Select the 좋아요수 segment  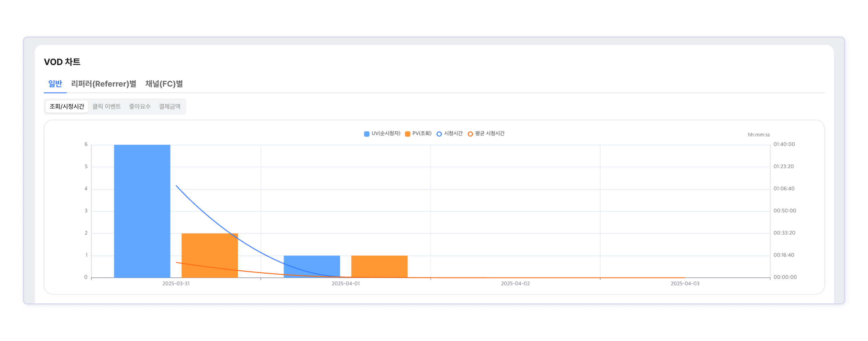coord(140,106)
